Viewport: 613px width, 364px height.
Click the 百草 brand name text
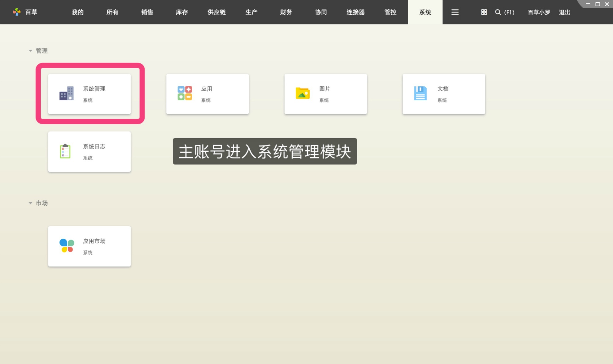click(x=31, y=12)
